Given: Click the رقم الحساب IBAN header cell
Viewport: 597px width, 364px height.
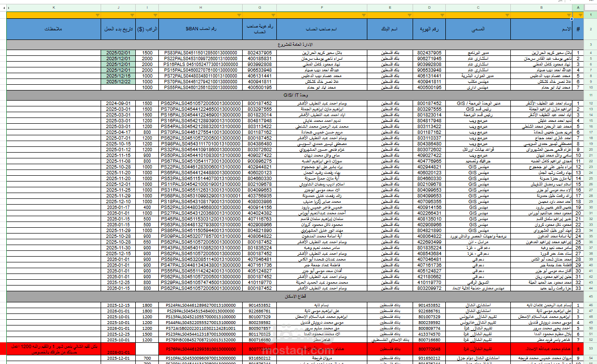Looking at the screenshot, I should point(200,29).
